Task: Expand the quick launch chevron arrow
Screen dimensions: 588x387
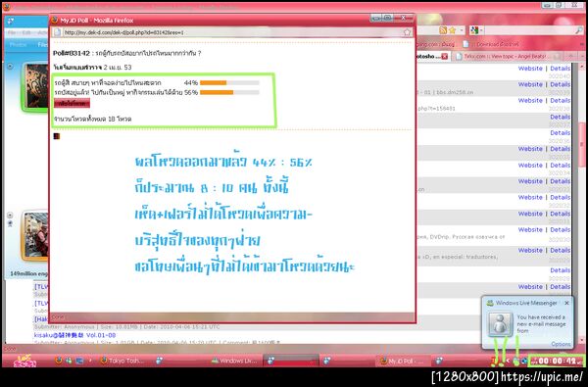Action: tap(90, 361)
